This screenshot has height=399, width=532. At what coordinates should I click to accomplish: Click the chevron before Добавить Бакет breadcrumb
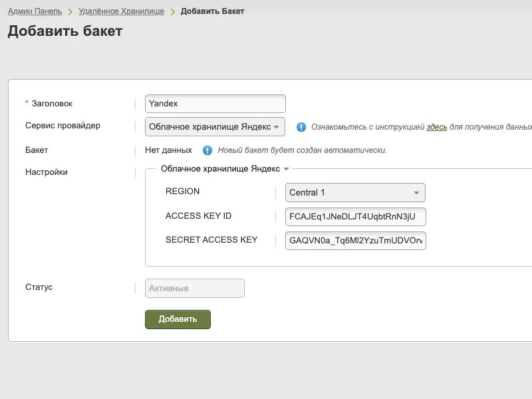pos(172,12)
